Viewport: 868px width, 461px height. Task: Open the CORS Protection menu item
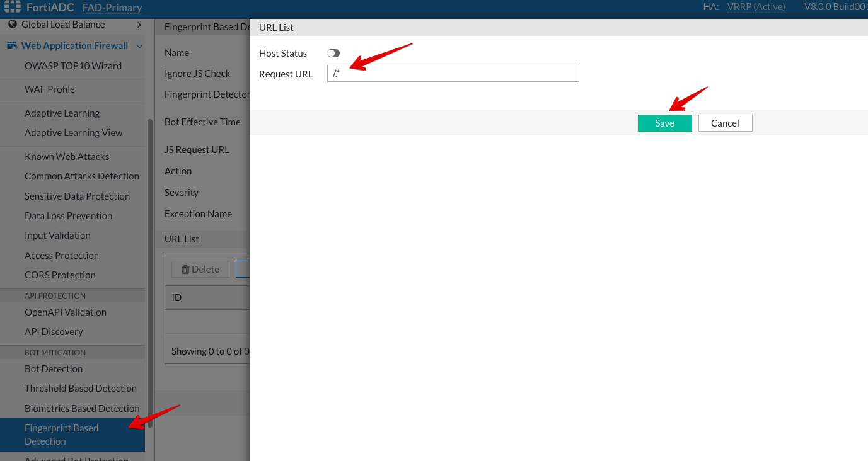pyautogui.click(x=60, y=275)
